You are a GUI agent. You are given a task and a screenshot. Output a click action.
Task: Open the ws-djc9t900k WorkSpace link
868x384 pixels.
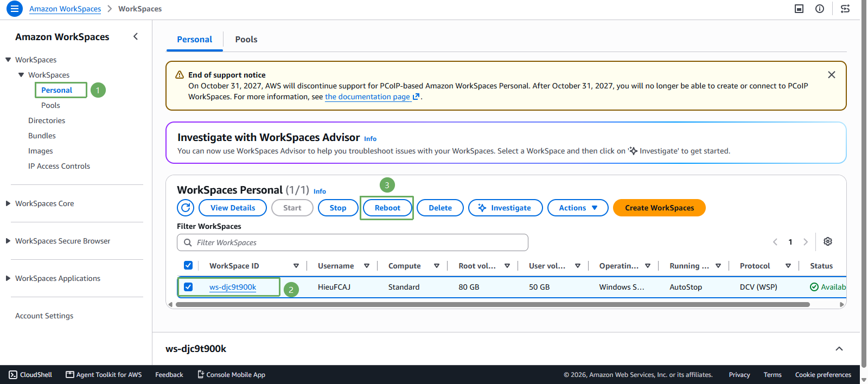coord(233,287)
